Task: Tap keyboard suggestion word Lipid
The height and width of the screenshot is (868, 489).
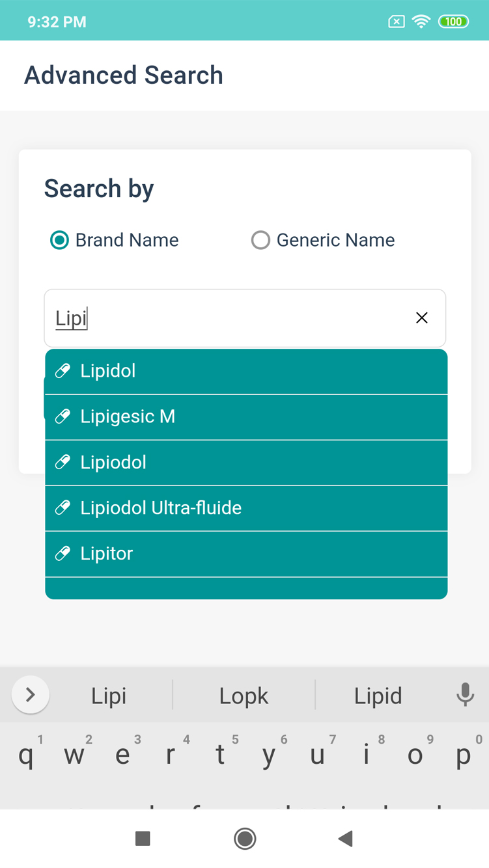Action: click(378, 696)
